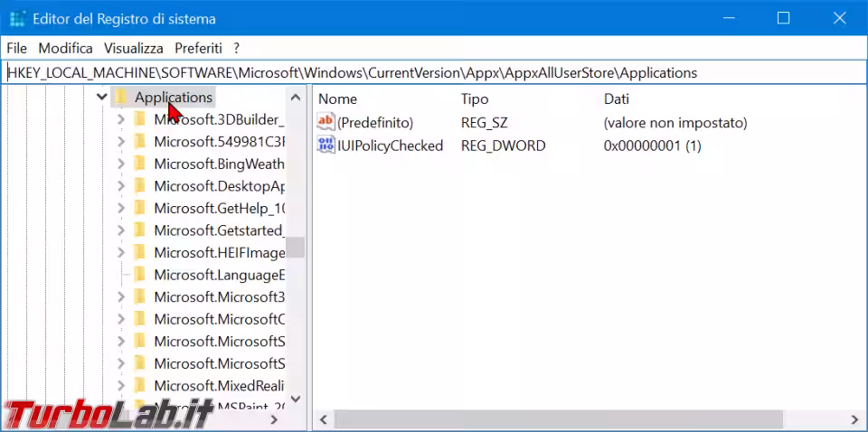Click the tree scrollbar up arrow

click(x=296, y=98)
